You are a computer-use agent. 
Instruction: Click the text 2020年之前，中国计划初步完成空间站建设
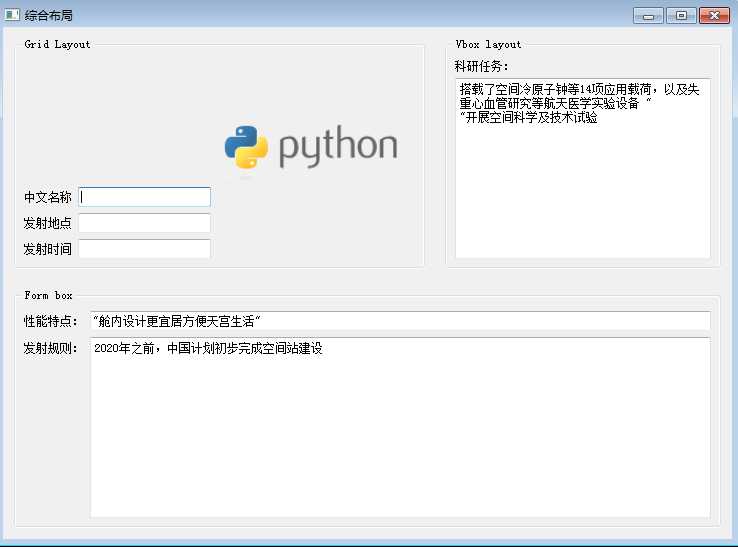pyautogui.click(x=208, y=348)
